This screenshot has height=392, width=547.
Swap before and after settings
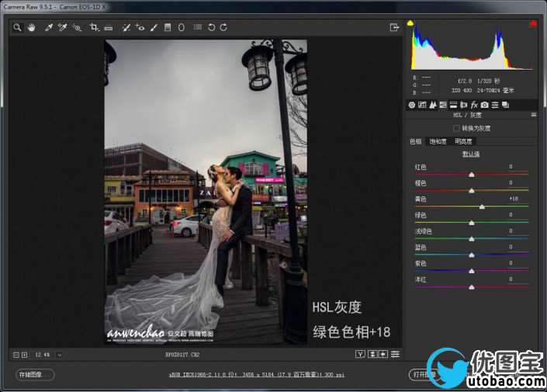pyautogui.click(x=372, y=354)
